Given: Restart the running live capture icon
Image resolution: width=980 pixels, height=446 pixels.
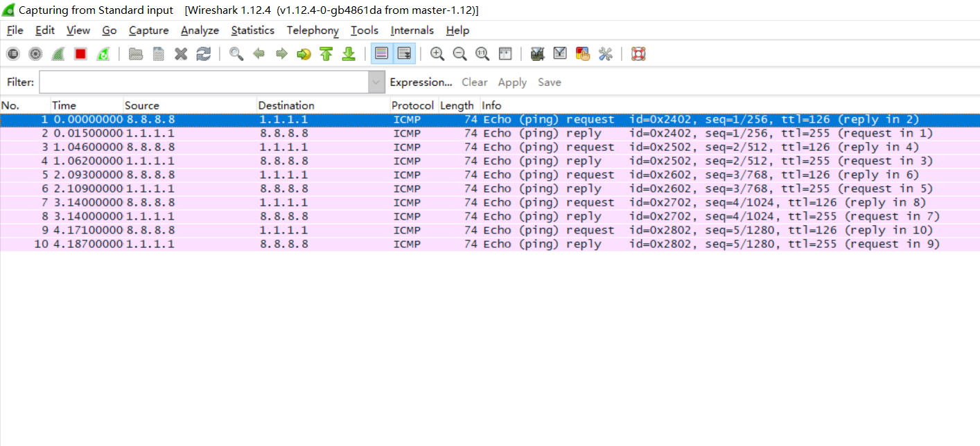Looking at the screenshot, I should (103, 54).
